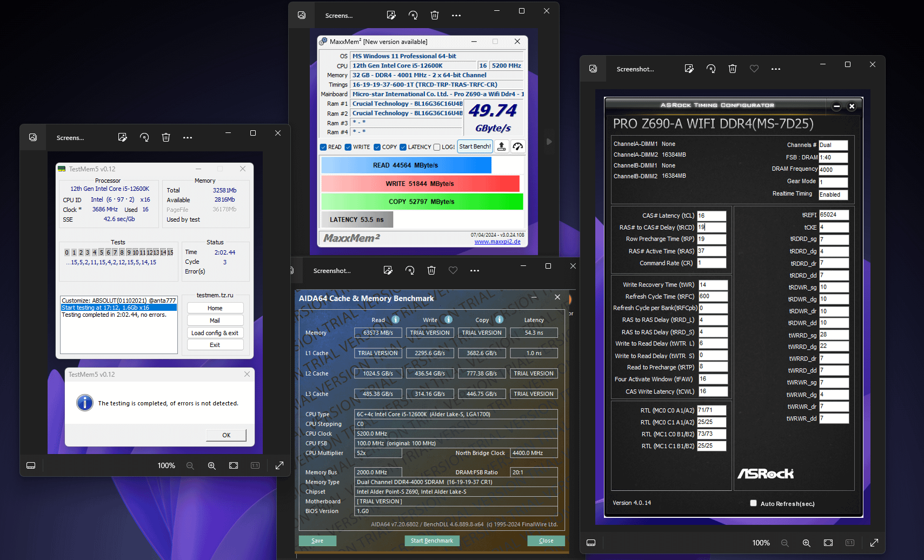Favorite the AIDA64 screenshot with the heart icon

453,270
